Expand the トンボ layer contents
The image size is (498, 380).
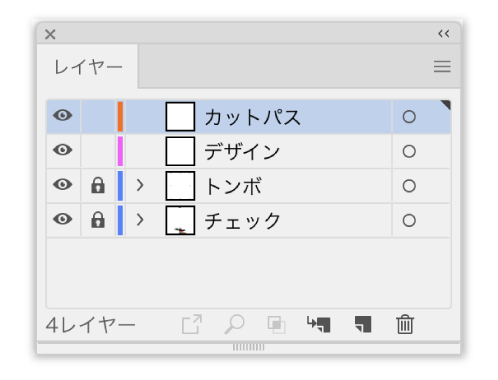click(x=140, y=185)
